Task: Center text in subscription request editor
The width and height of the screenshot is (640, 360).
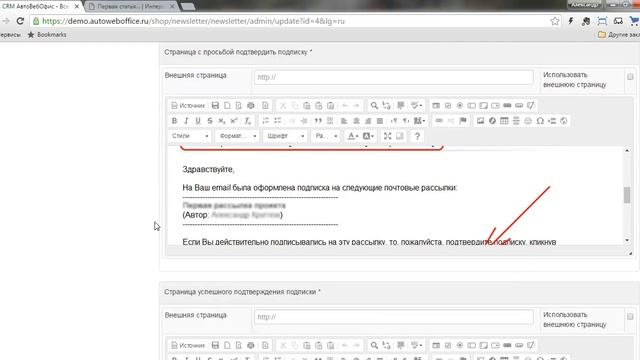Action: 356,121
